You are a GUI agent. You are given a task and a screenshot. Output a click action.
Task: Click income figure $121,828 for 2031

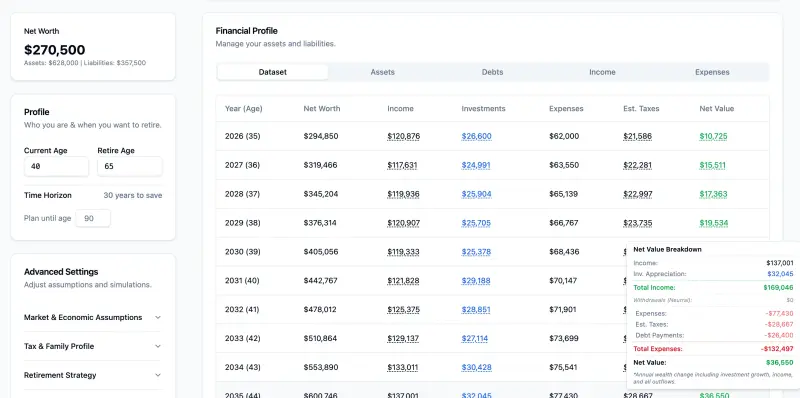(x=403, y=281)
